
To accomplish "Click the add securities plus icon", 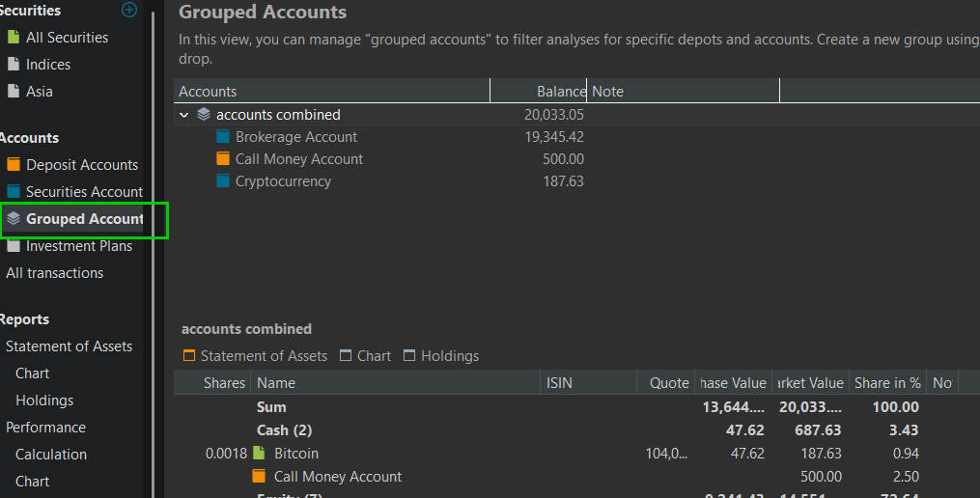I will pos(129,10).
